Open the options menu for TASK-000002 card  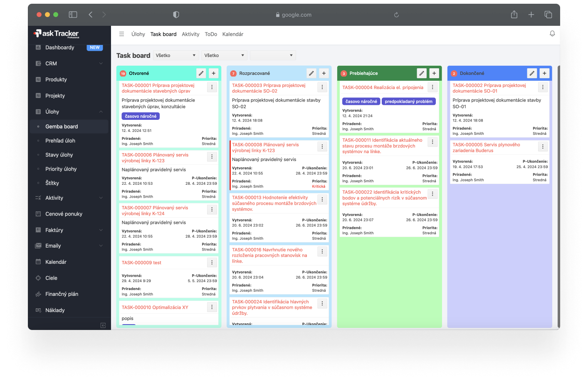coord(543,87)
